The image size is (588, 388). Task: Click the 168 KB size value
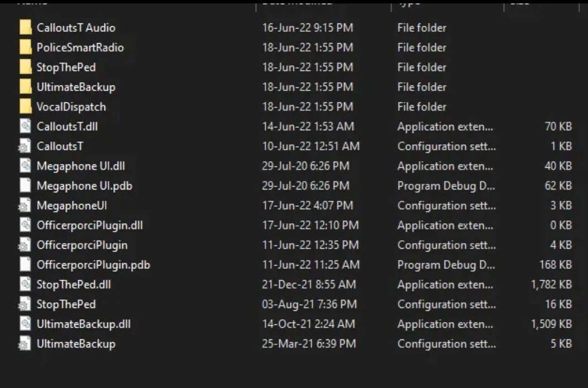(x=556, y=264)
